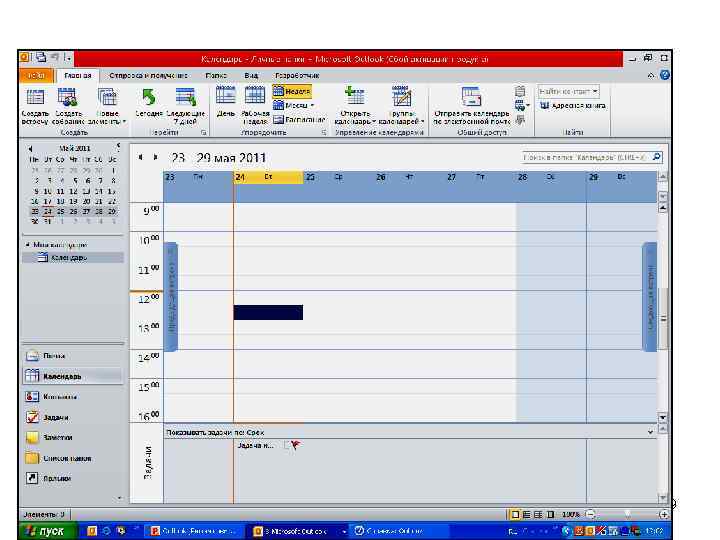Go to previous month in date navigator

[30, 148]
